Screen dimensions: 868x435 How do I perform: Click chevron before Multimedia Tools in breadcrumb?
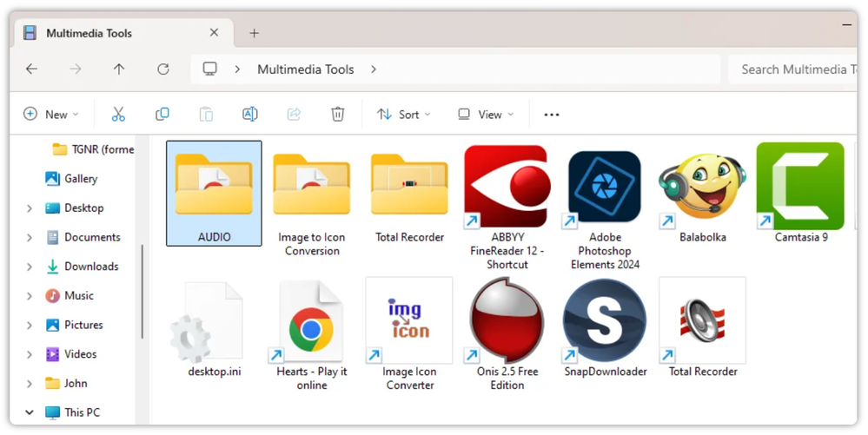pos(237,69)
